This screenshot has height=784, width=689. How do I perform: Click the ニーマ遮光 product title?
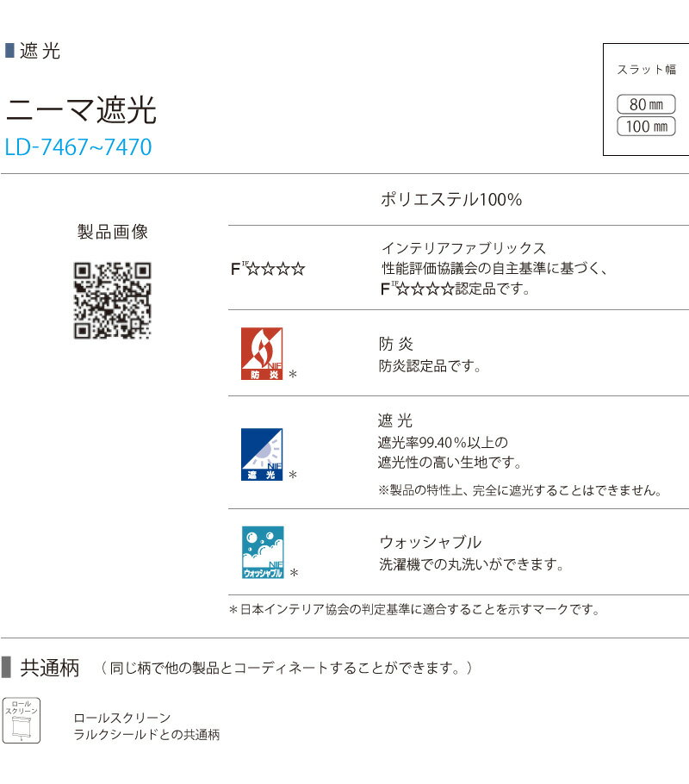81,109
